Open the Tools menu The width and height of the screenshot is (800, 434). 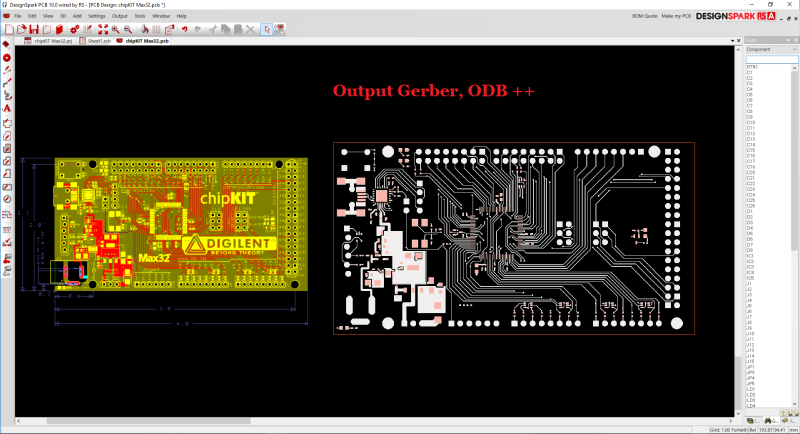point(139,16)
